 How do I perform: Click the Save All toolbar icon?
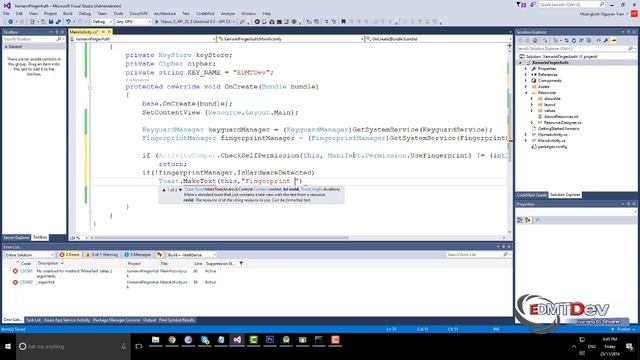tap(58, 22)
